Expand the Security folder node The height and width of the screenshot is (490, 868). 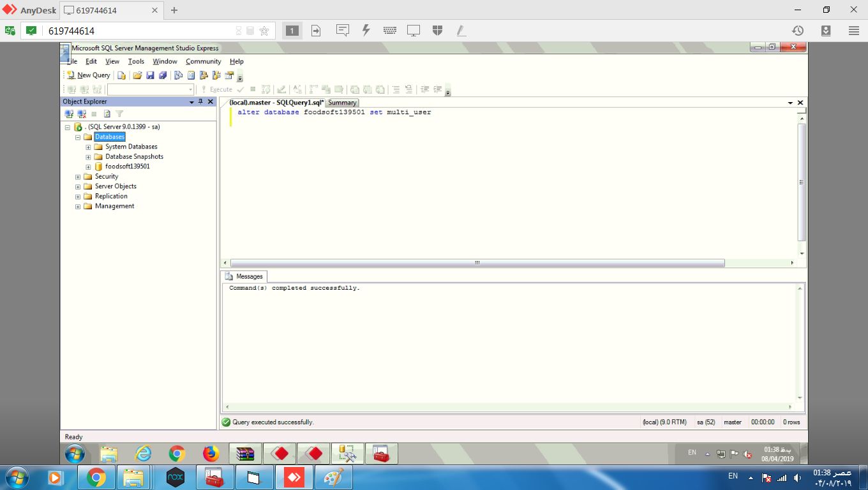tap(78, 177)
